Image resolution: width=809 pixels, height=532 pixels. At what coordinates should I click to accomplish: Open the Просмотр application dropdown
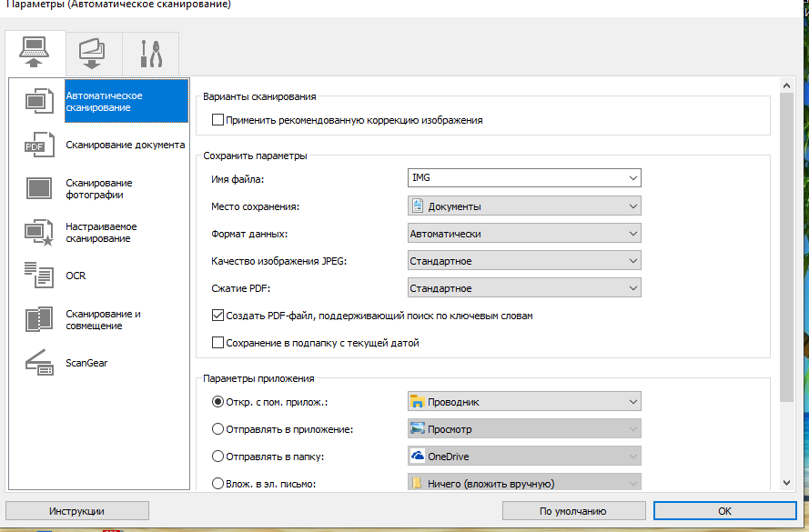point(524,429)
